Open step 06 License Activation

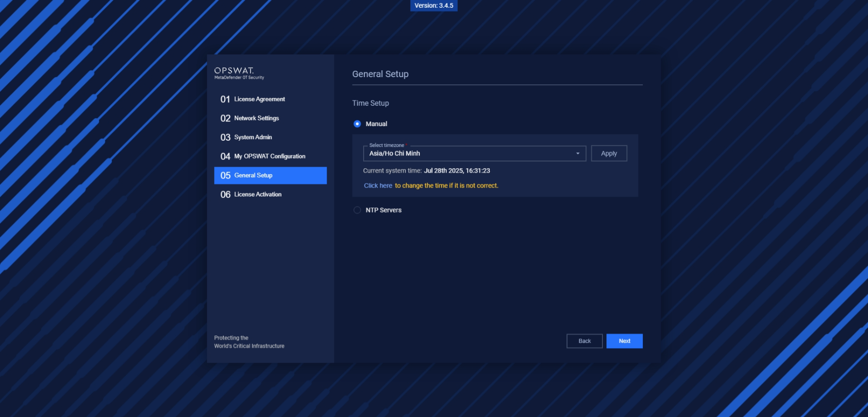point(270,194)
